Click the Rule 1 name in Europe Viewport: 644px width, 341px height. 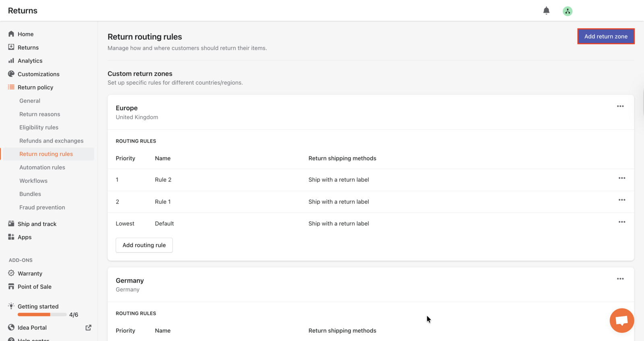click(163, 202)
